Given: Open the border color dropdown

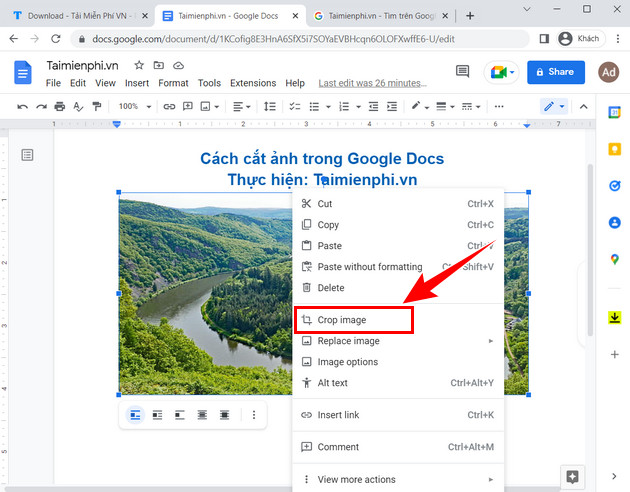Looking at the screenshot, I should 420,106.
